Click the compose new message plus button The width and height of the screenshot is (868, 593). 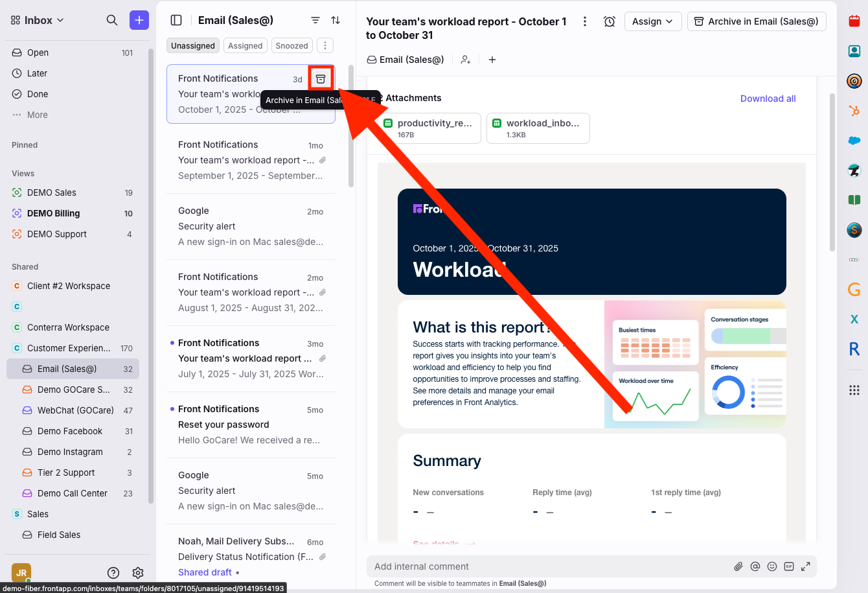(x=139, y=20)
